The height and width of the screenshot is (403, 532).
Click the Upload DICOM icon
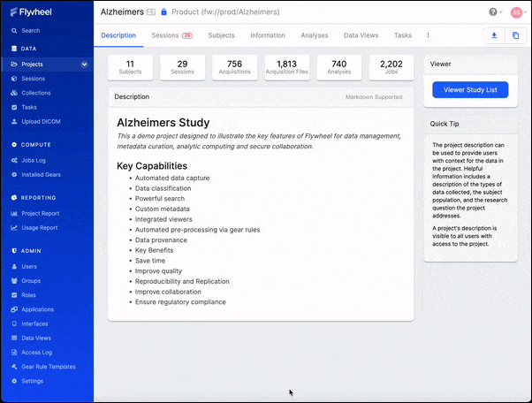[x=14, y=121]
